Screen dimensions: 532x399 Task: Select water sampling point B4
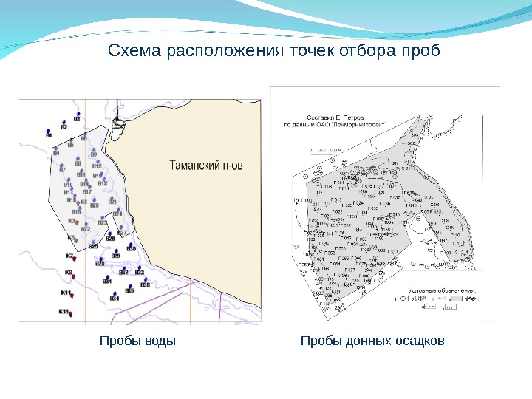pos(56,149)
